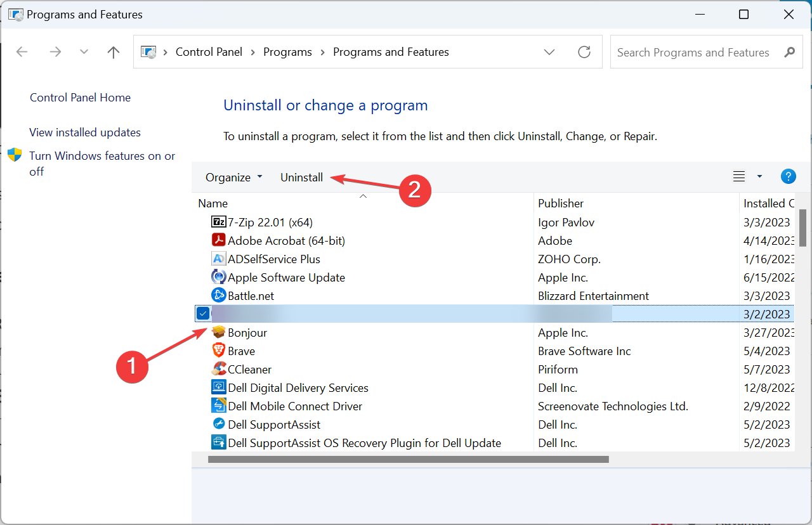The image size is (812, 525).
Task: Click the Brave browser icon
Action: point(218,351)
